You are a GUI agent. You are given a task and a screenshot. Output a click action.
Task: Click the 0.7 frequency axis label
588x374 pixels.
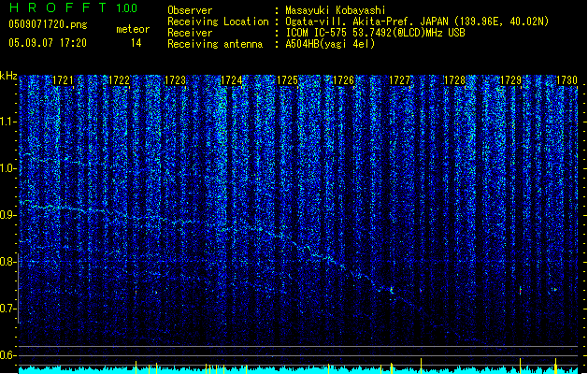[7, 309]
